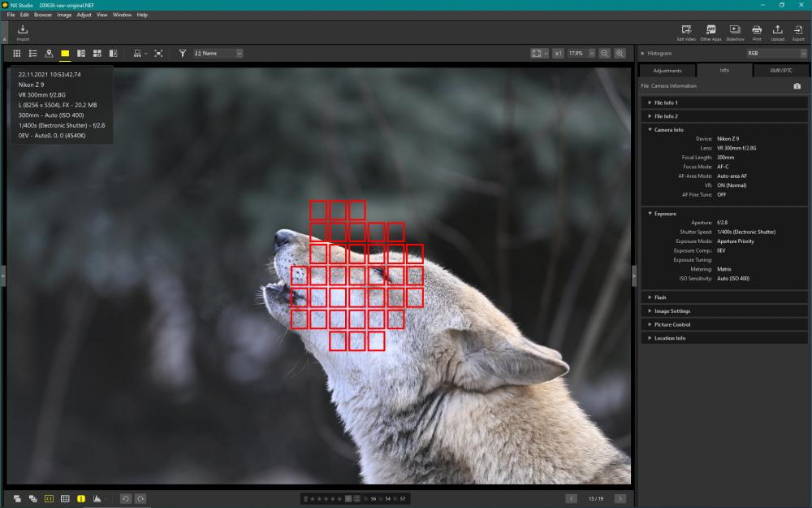
Task: Toggle the grid overlay
Action: point(65,499)
